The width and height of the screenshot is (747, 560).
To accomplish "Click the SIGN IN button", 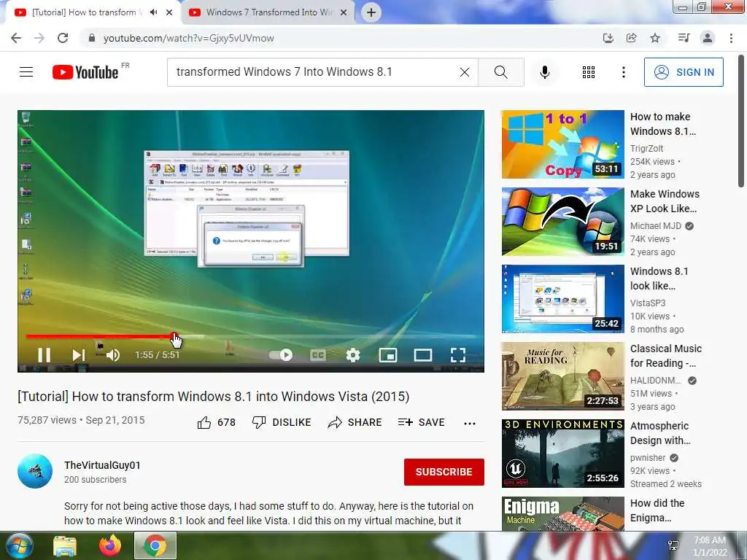I will tap(684, 72).
